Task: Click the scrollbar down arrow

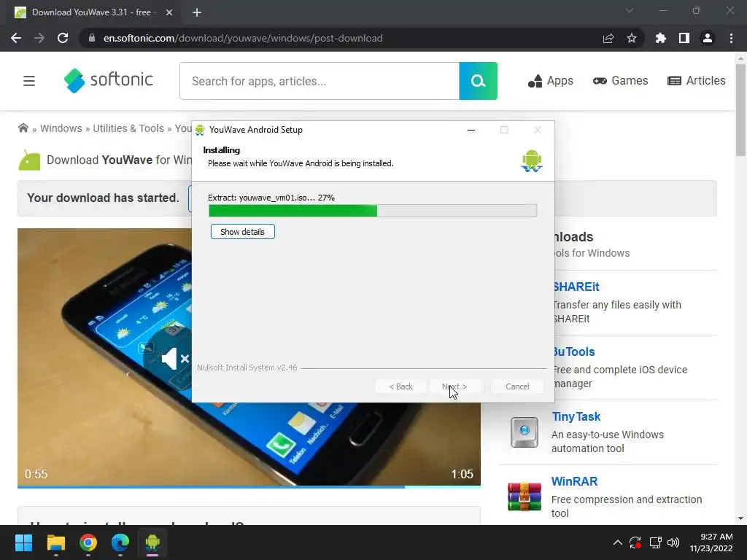Action: click(x=740, y=518)
